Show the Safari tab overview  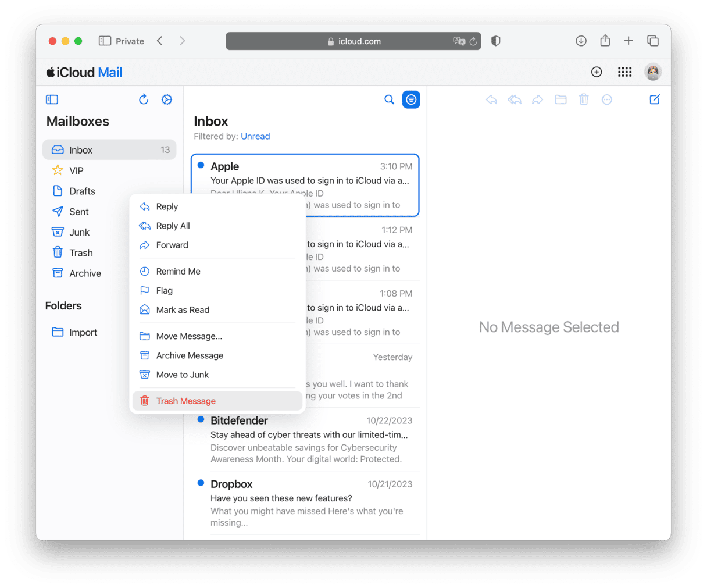653,41
